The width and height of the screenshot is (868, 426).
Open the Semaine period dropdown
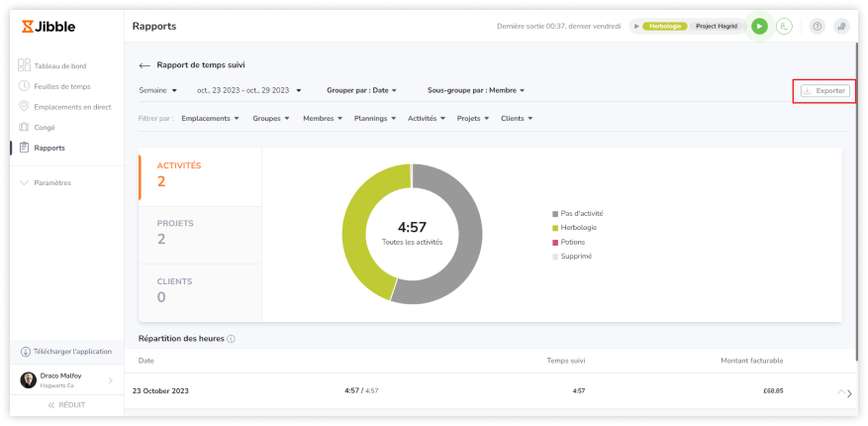coord(157,90)
